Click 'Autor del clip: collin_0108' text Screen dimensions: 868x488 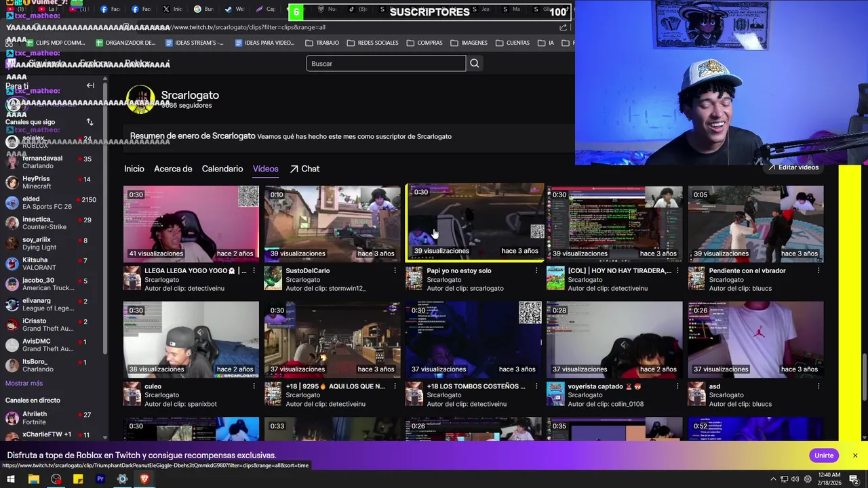coord(606,404)
